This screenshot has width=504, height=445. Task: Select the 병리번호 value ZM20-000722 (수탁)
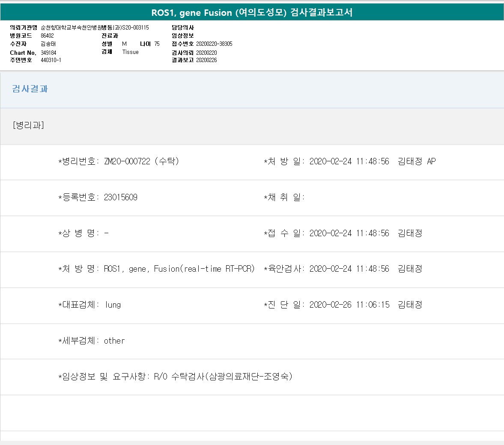141,161
